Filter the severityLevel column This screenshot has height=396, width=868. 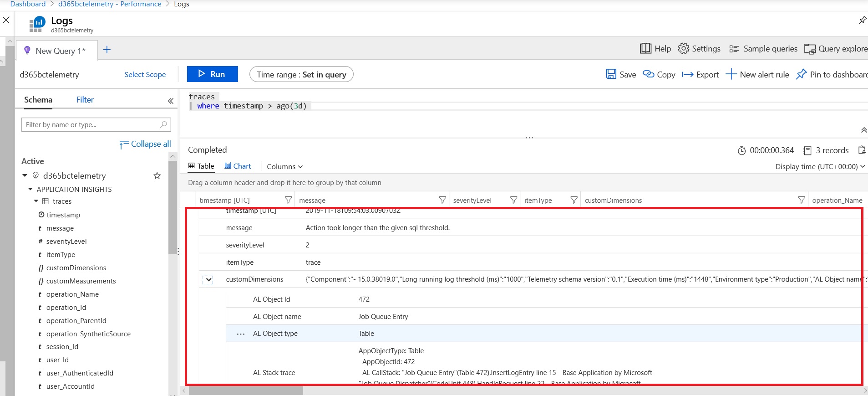513,200
